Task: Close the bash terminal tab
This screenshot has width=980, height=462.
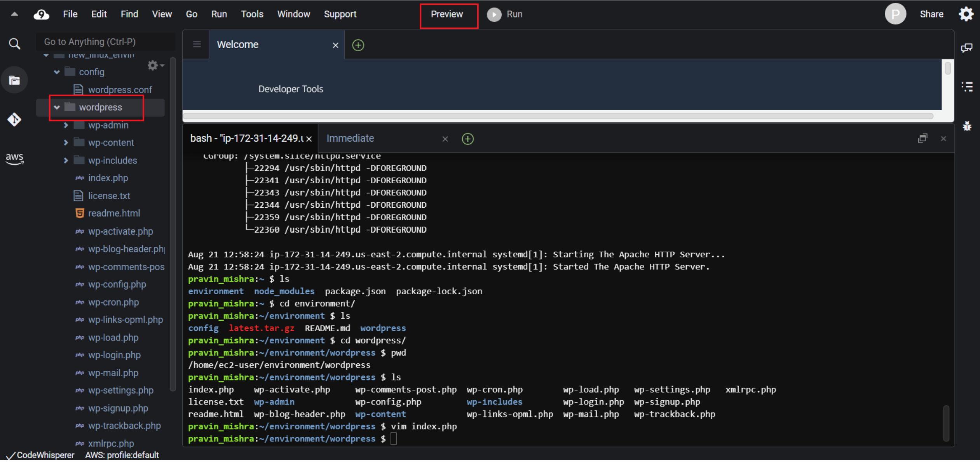Action: [x=309, y=139]
